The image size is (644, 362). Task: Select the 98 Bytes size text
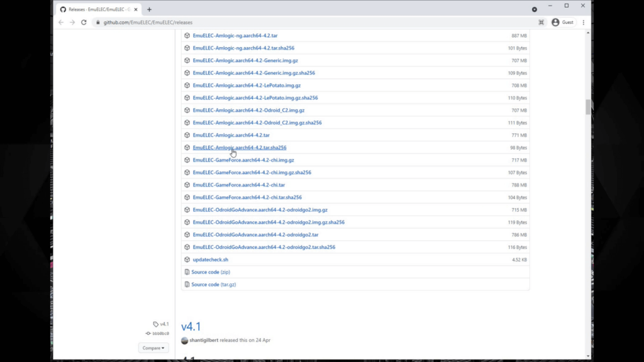tap(518, 148)
